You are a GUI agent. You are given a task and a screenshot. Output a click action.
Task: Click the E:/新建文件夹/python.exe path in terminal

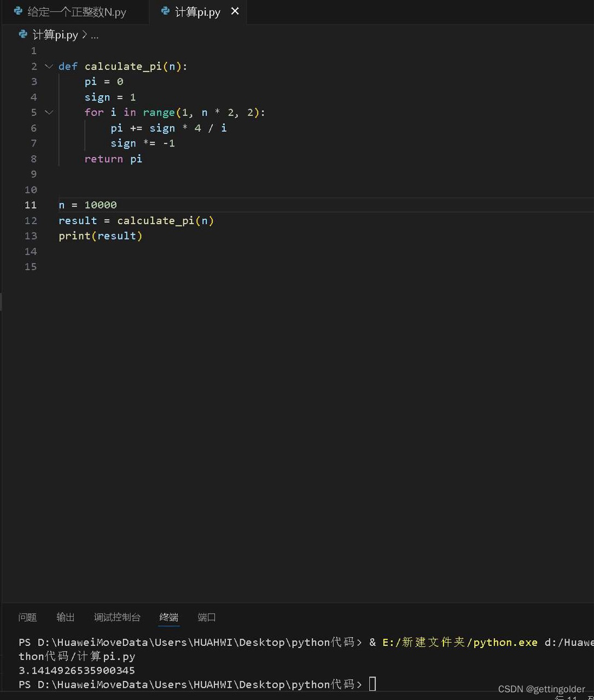point(459,642)
